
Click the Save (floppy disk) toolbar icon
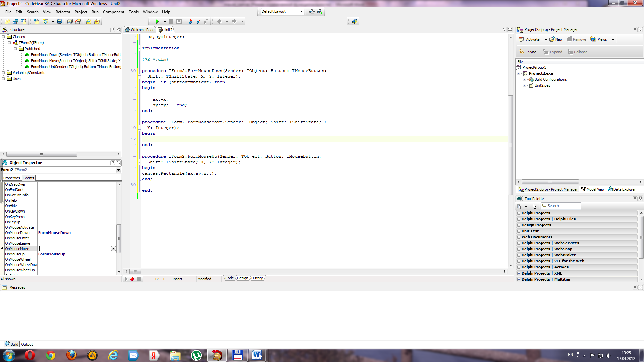tap(59, 21)
